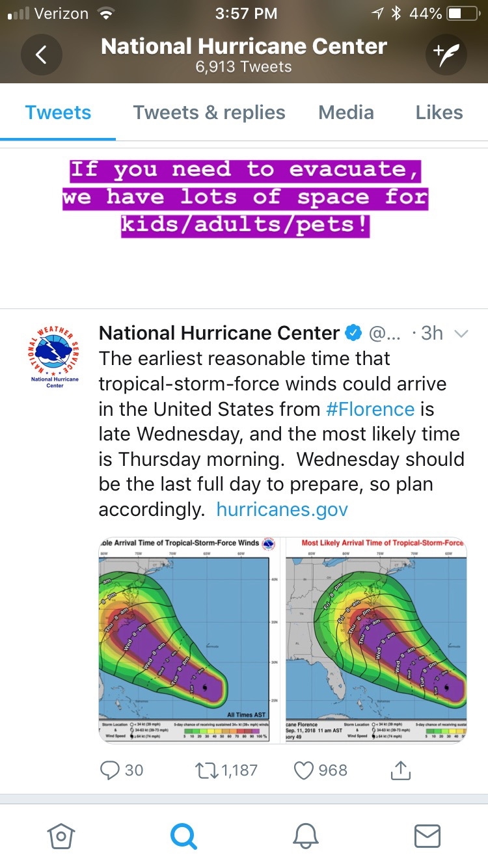Tap the back arrow button
This screenshot has height=868, width=488.
pos(41,55)
